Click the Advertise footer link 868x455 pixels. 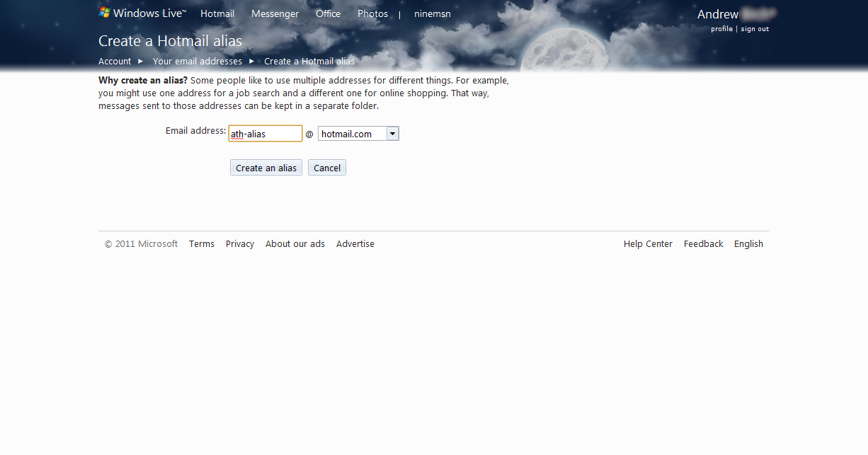tap(355, 243)
